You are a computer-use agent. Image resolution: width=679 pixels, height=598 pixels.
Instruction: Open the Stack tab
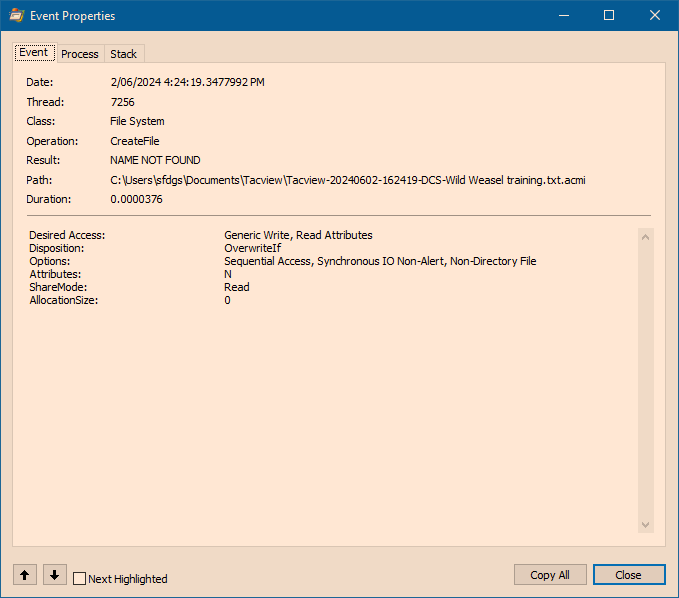(x=123, y=54)
